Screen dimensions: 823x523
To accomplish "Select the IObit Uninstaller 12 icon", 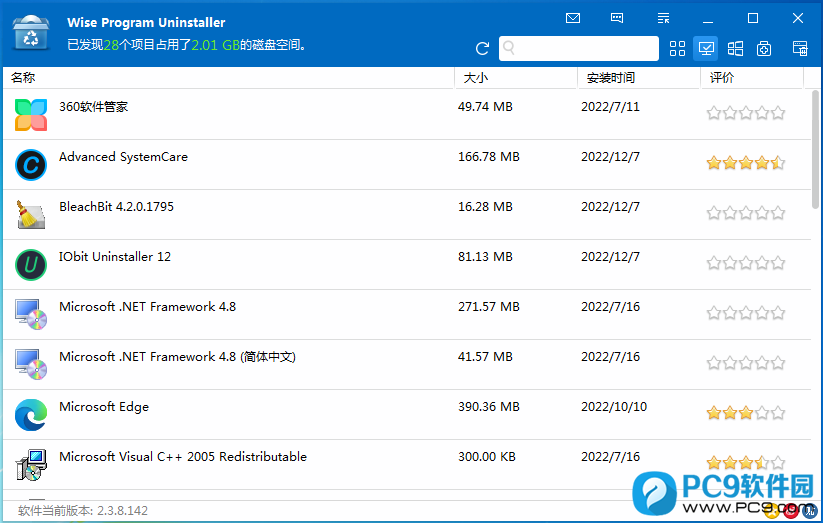I will tap(31, 265).
